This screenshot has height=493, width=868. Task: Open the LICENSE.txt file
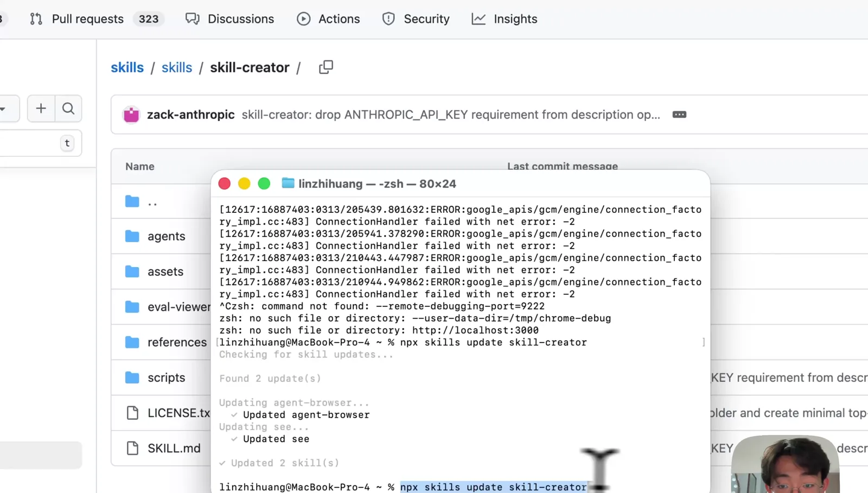point(179,413)
